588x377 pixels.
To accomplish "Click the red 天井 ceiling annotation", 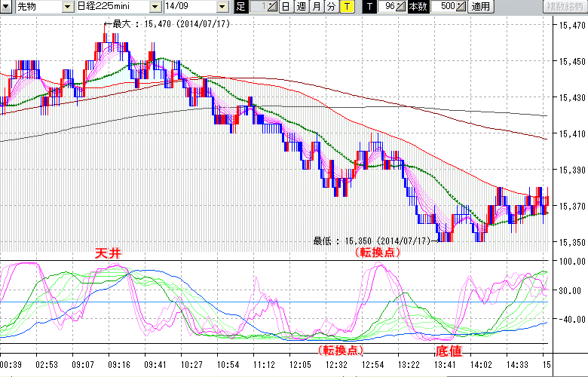I will tap(108, 254).
